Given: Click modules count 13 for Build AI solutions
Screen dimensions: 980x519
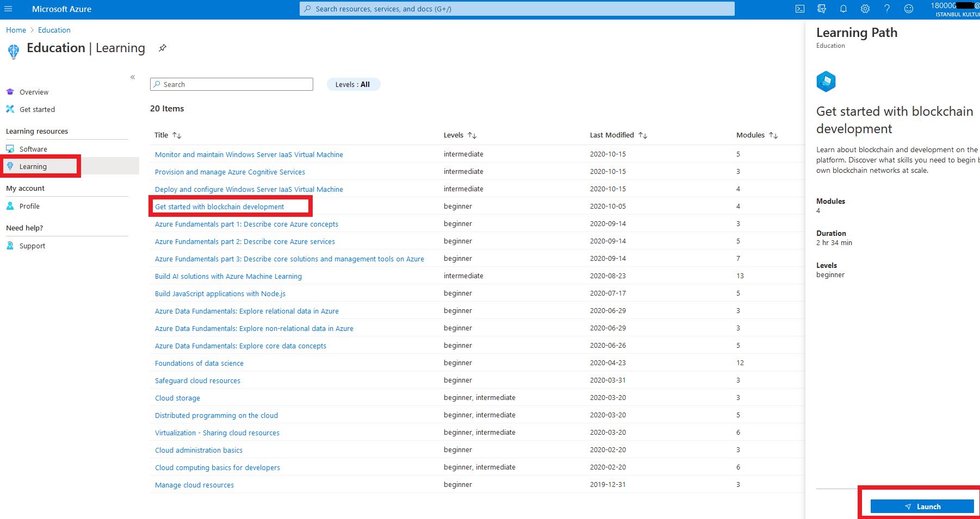Looking at the screenshot, I should click(740, 276).
